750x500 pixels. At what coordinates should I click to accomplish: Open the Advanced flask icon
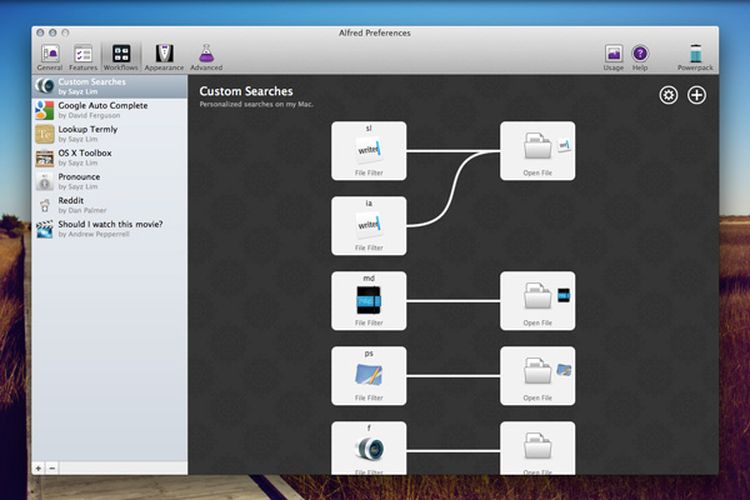(206, 55)
